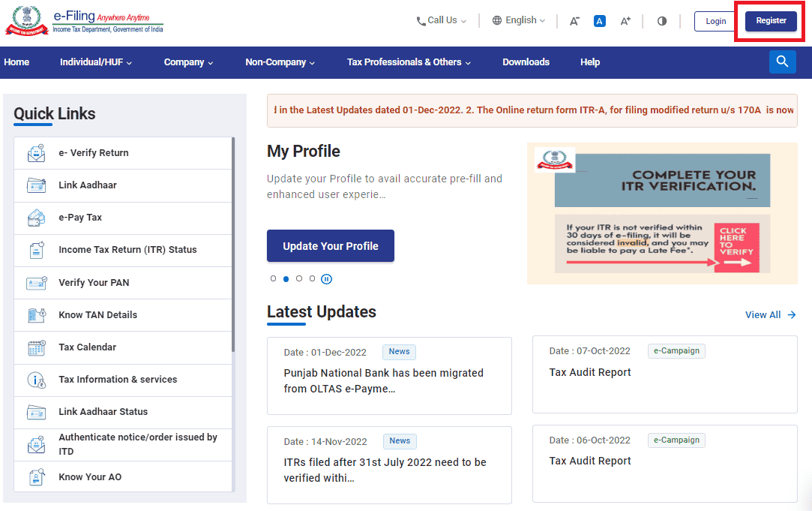The height and width of the screenshot is (511, 812).
Task: Click the e-Verify Return icon
Action: 36,153
